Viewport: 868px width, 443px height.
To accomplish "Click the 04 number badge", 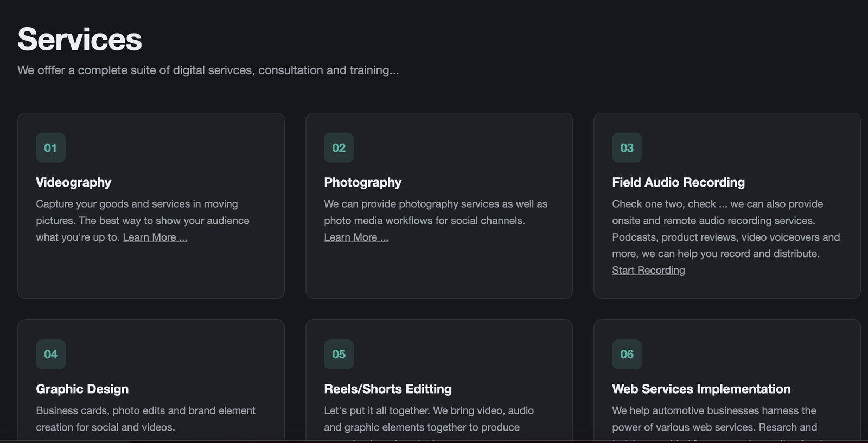I will coord(51,355).
